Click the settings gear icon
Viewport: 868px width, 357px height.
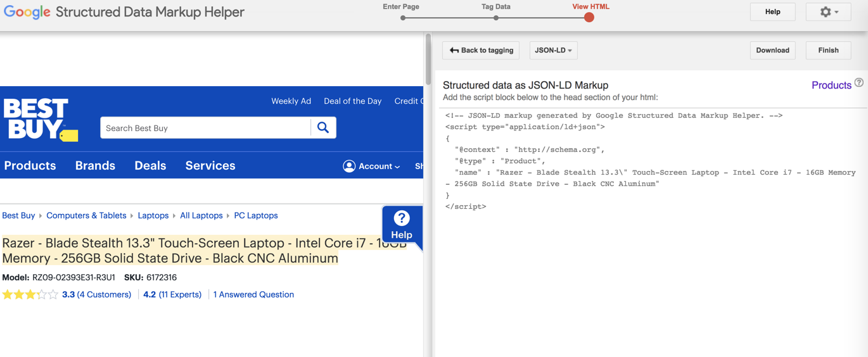[826, 12]
